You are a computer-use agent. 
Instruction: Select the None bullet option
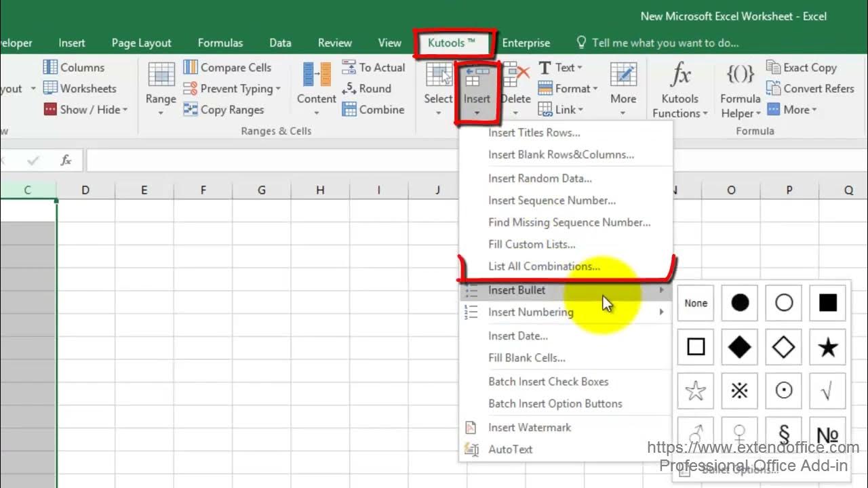click(x=696, y=303)
